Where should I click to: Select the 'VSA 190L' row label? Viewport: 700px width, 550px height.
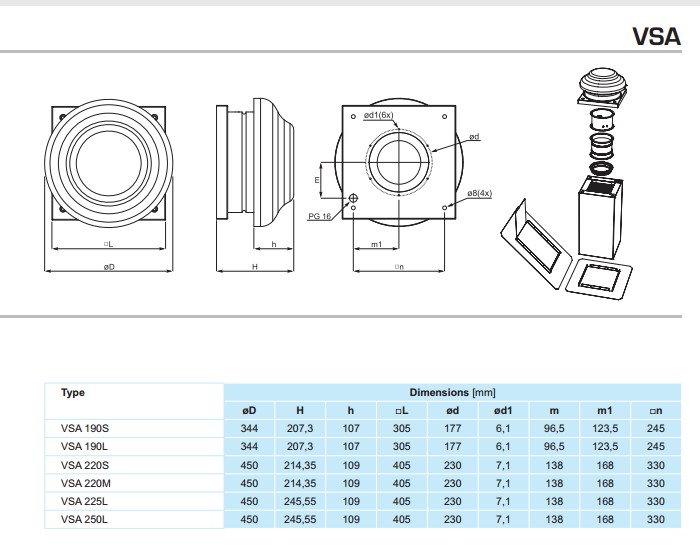[84, 446]
